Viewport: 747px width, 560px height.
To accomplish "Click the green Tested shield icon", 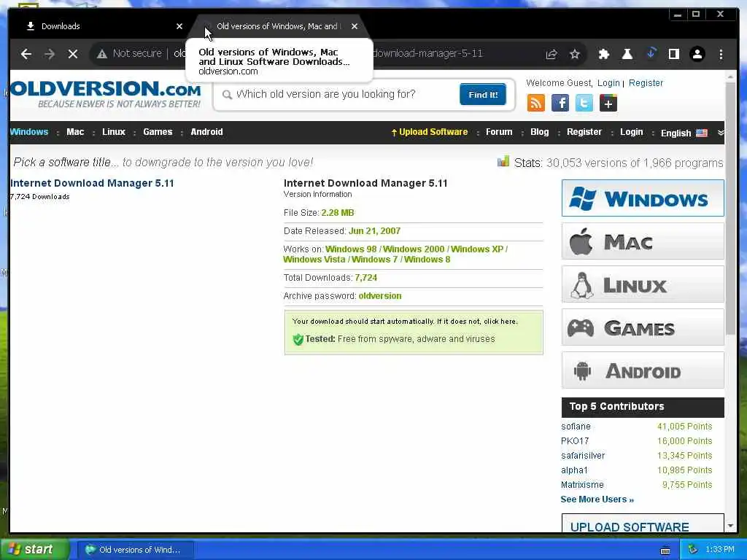I will tap(298, 339).
